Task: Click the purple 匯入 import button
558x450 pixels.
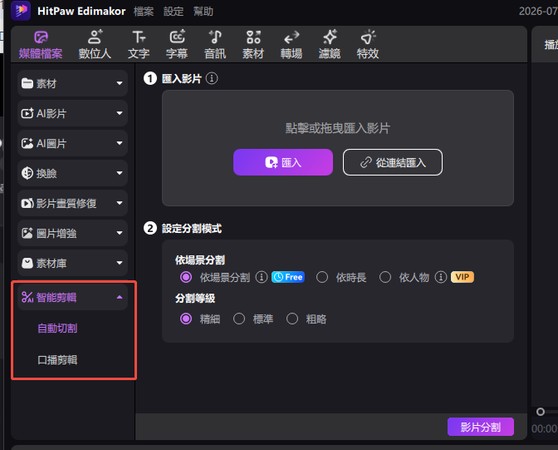Action: pos(283,162)
